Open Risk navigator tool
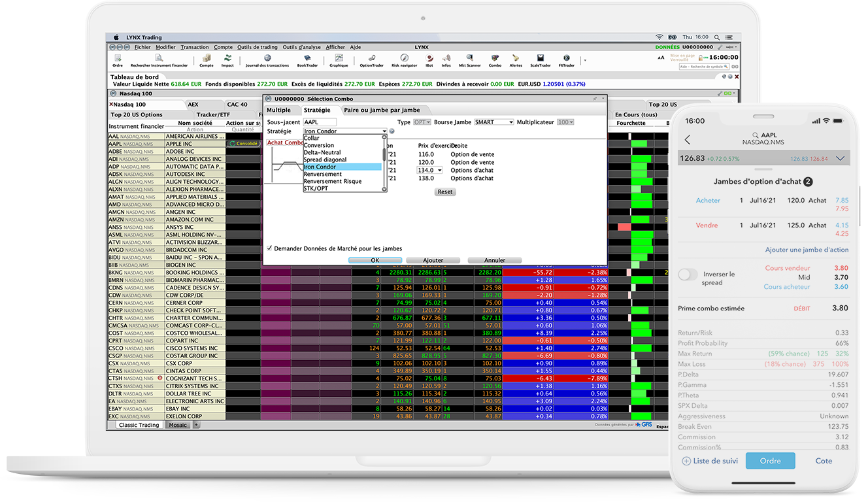Screen dimensions: 868x502 (404, 61)
